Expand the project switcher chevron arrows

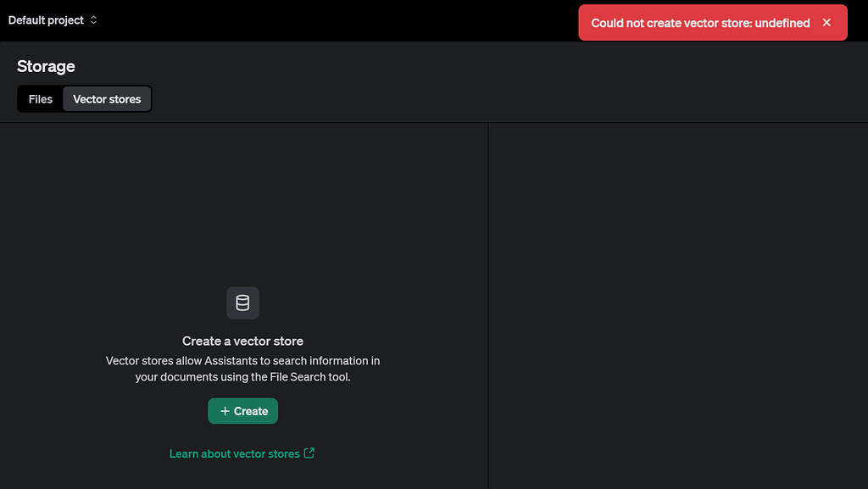pos(93,19)
